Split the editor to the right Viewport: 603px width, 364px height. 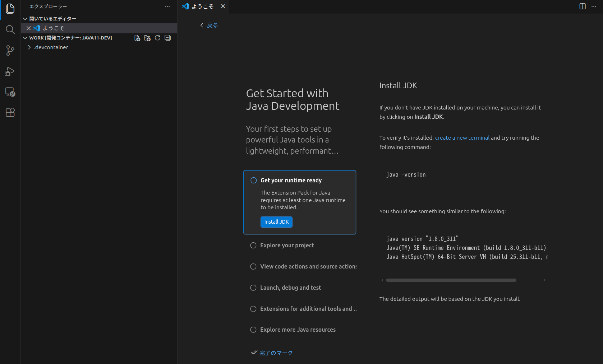tap(583, 6)
